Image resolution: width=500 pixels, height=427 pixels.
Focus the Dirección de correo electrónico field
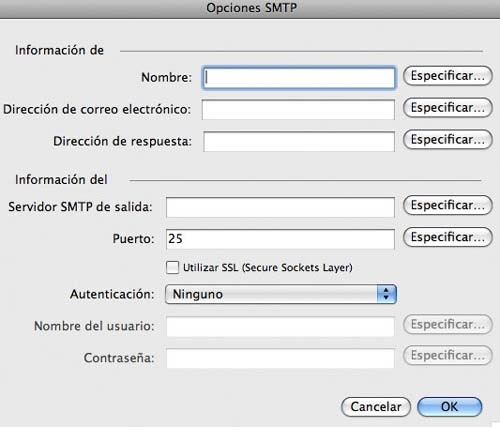(298, 109)
